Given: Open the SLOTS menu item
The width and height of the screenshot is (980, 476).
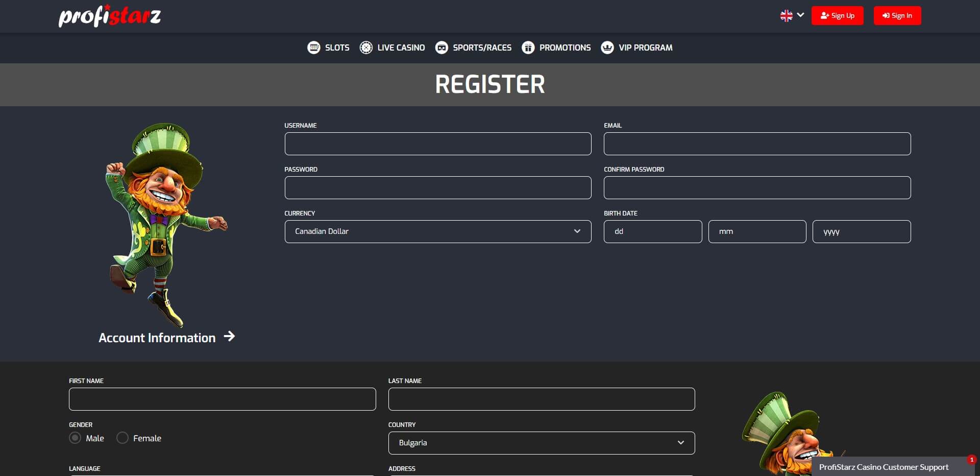Looking at the screenshot, I should tap(337, 47).
